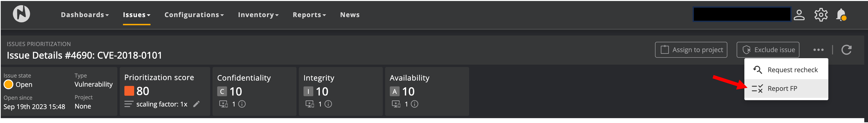Click Integrity info icon
The height and width of the screenshot is (123, 868).
coord(328,104)
